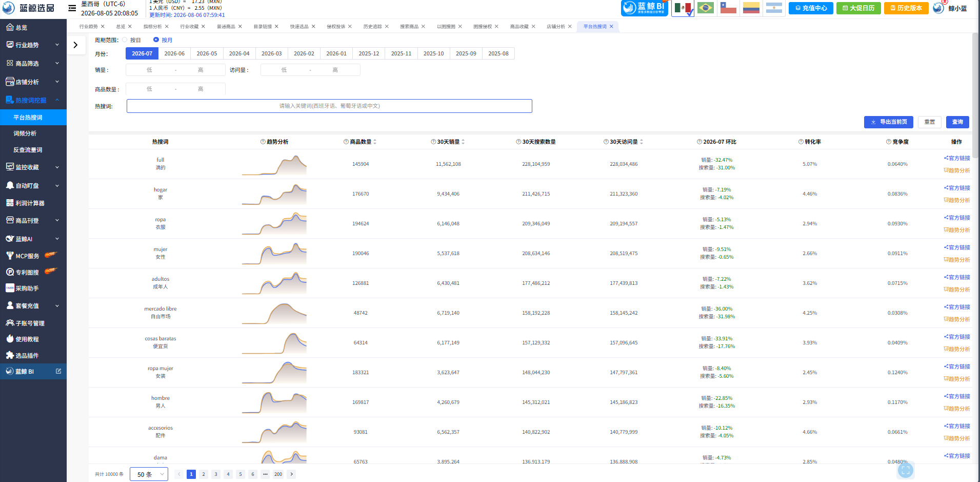The image size is (980, 482).
Task: Expand 店铺分析 sidebar group
Action: coord(33,82)
